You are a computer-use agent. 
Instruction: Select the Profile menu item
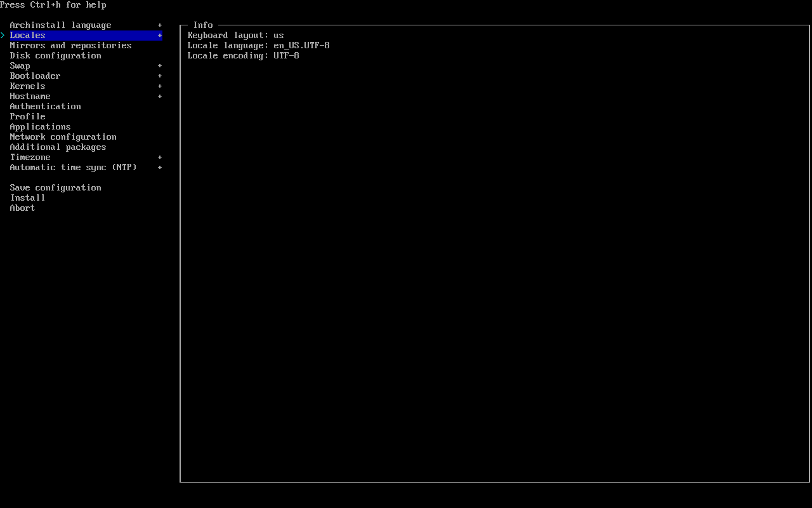[x=27, y=117]
